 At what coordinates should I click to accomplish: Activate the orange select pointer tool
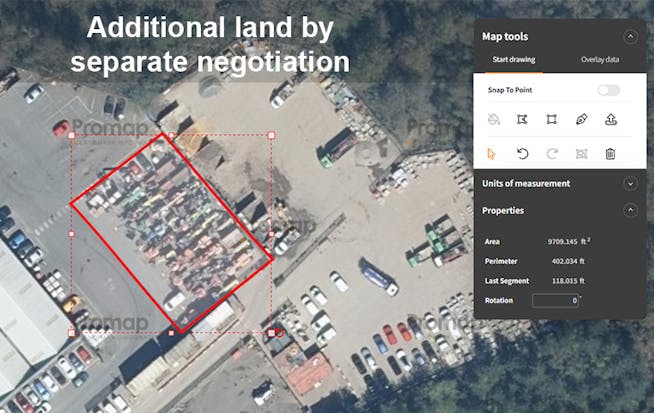tap(491, 154)
